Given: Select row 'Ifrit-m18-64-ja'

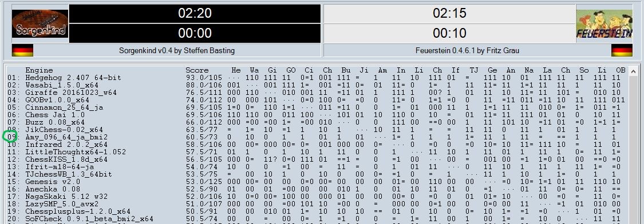Looking at the screenshot, I should 316,167.
